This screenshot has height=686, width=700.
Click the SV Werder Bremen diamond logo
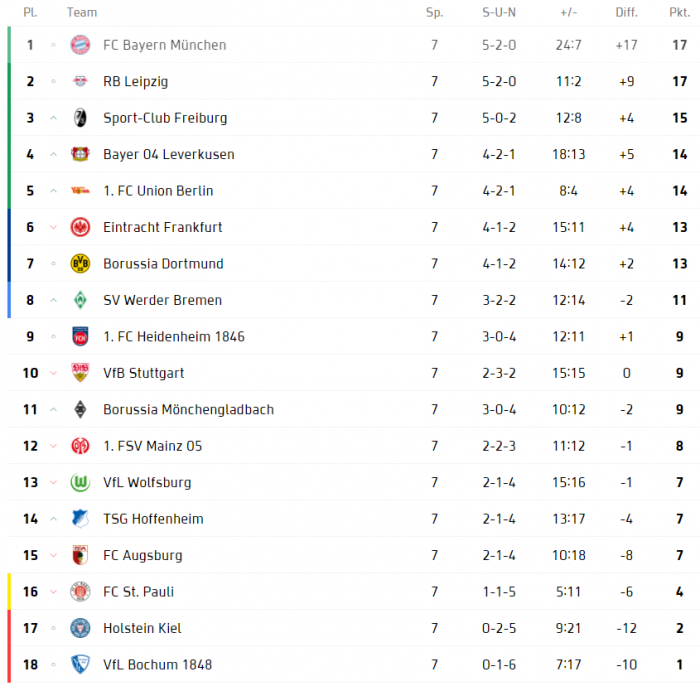80,300
